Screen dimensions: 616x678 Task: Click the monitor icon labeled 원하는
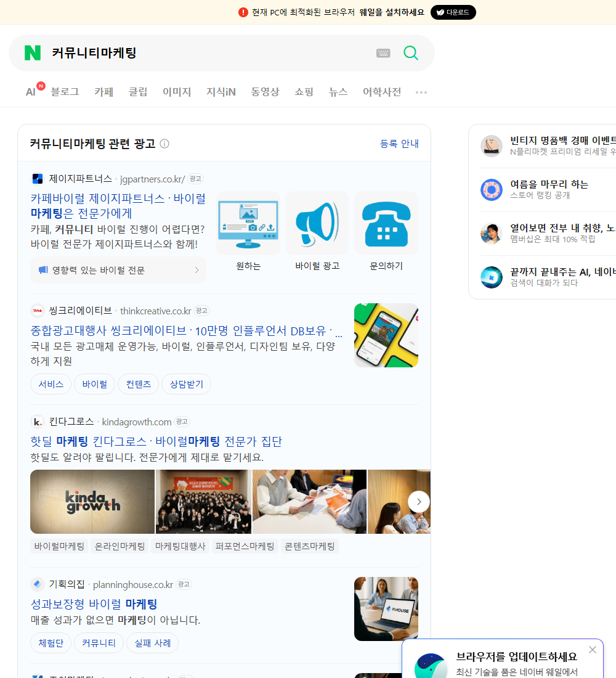pyautogui.click(x=248, y=224)
